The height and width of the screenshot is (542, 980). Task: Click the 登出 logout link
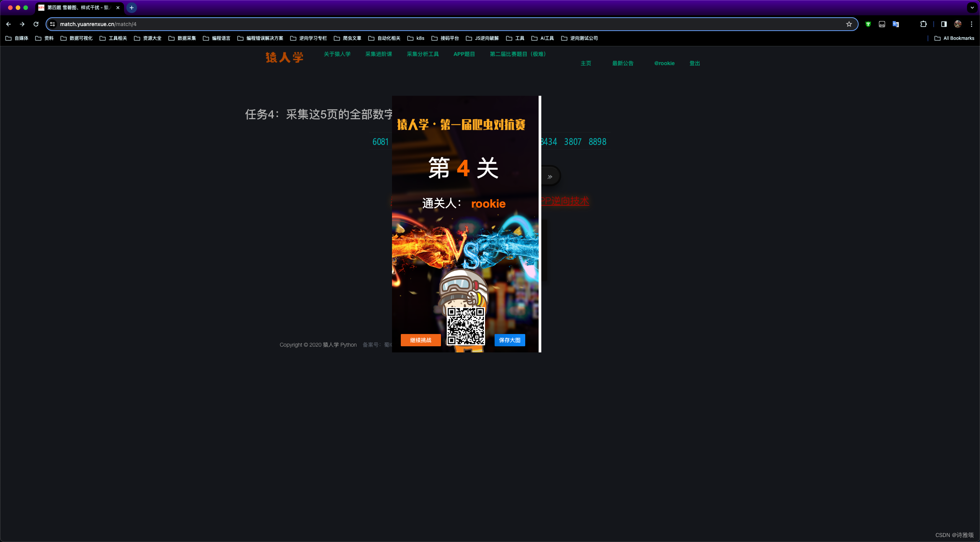695,63
